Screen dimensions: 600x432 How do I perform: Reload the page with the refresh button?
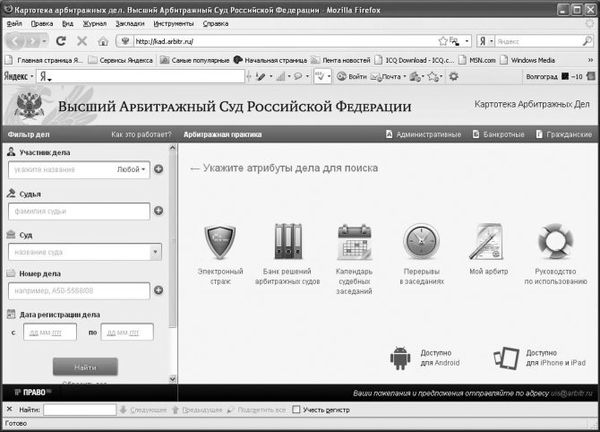pos(61,41)
